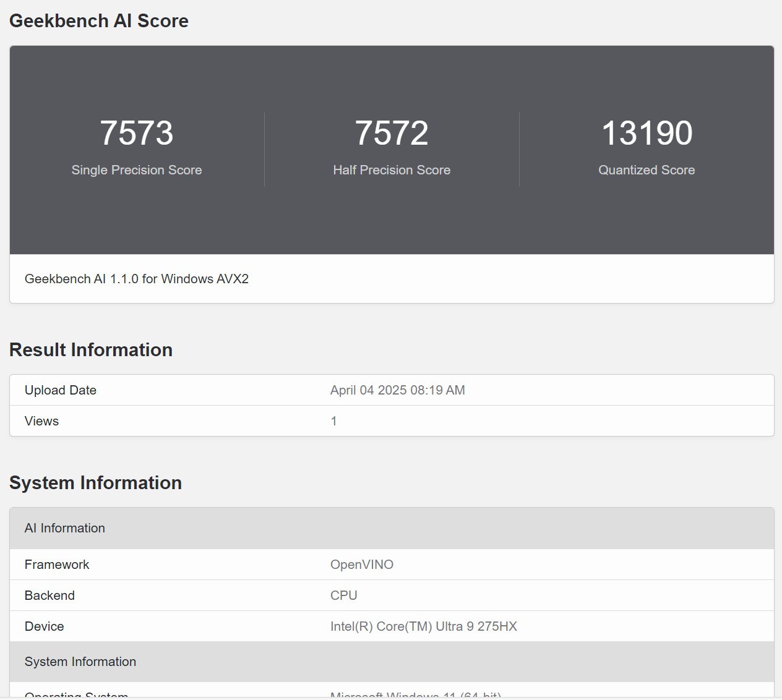This screenshot has width=782, height=700.
Task: Click the Single Precision Score label
Action: point(137,170)
